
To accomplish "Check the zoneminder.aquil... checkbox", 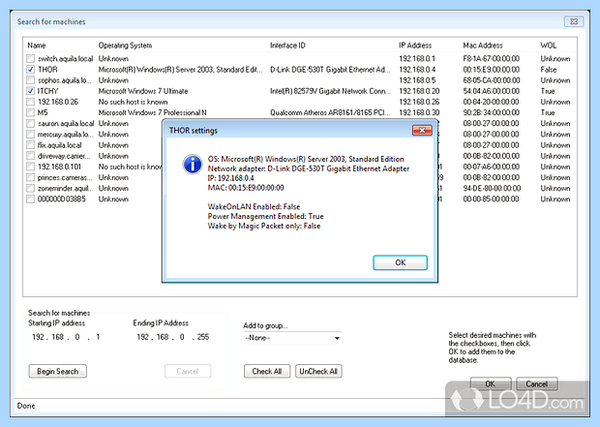I will point(30,188).
